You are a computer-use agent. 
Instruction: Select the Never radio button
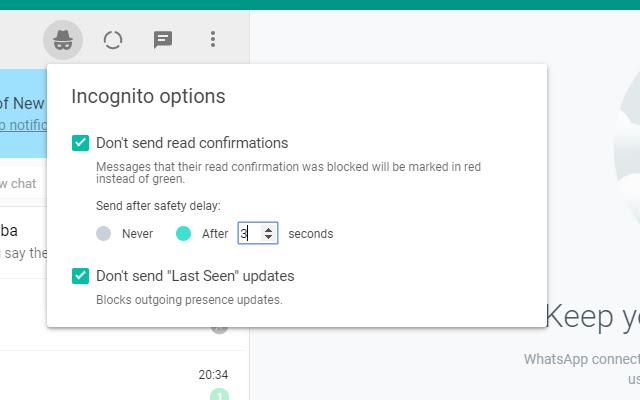coord(104,234)
